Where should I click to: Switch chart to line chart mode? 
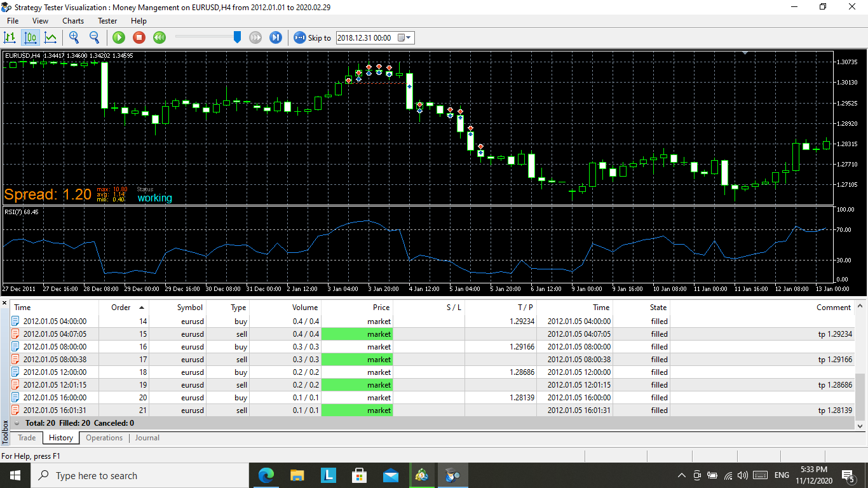point(50,37)
